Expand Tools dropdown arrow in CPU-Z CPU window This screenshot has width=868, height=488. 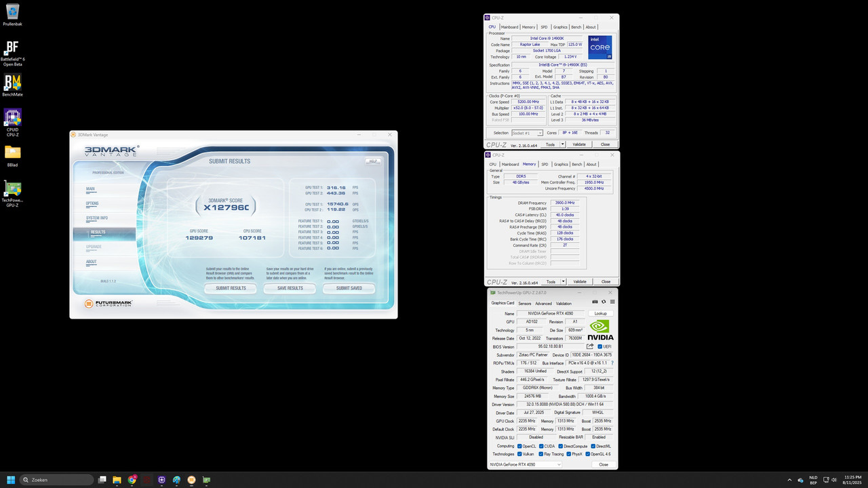tap(562, 144)
